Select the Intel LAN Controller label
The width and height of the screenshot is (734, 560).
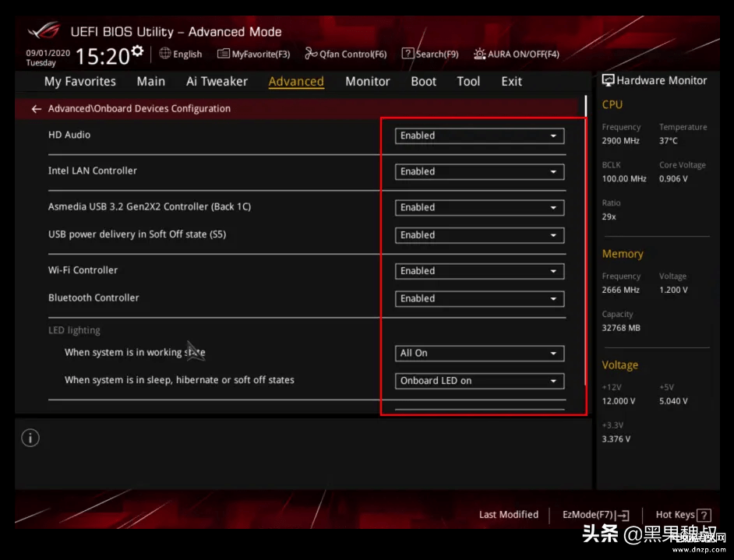93,171
